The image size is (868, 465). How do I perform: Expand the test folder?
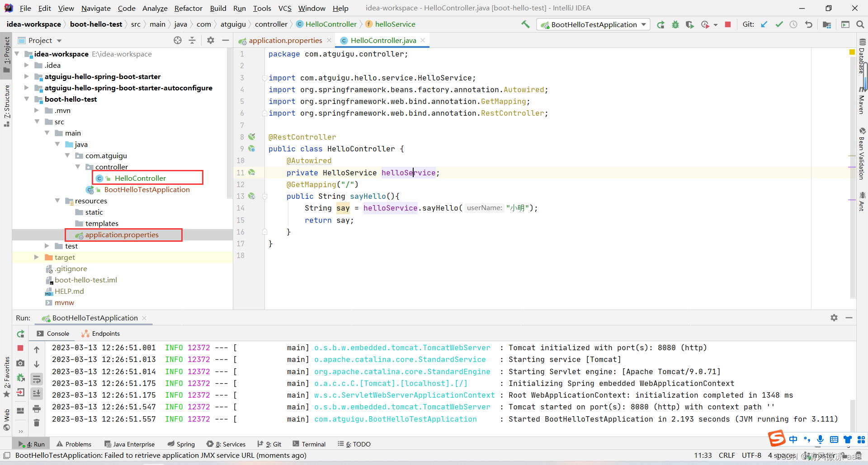[47, 246]
